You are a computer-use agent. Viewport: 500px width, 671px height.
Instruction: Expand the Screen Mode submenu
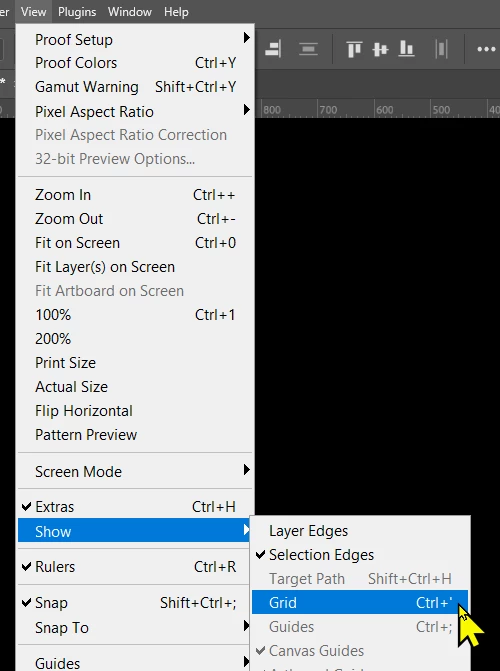tap(135, 472)
